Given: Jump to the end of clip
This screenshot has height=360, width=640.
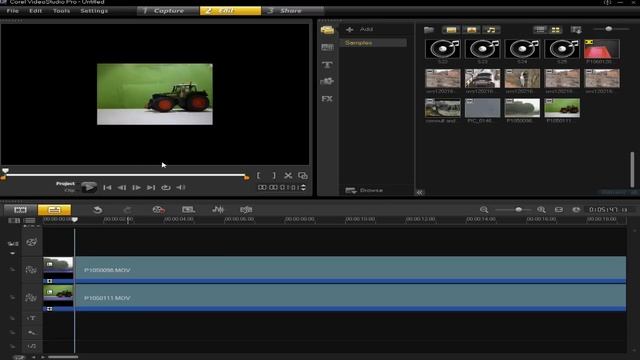Looking at the screenshot, I should pos(151,187).
